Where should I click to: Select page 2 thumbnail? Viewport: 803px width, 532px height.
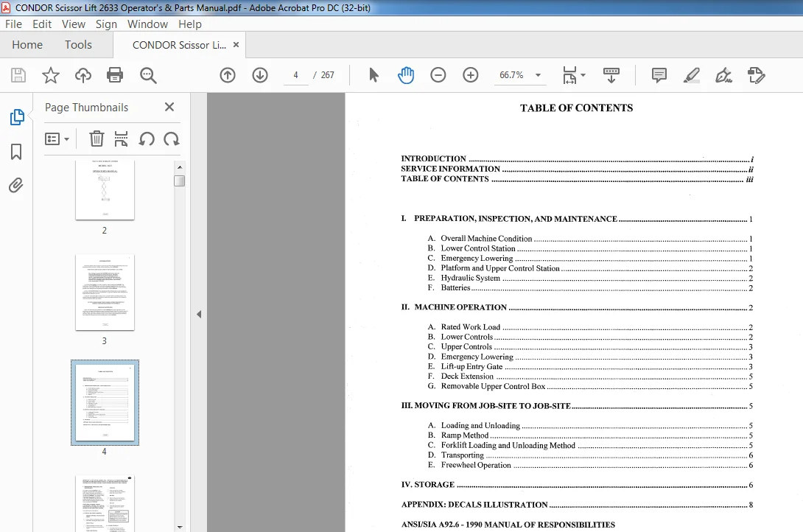[105, 190]
